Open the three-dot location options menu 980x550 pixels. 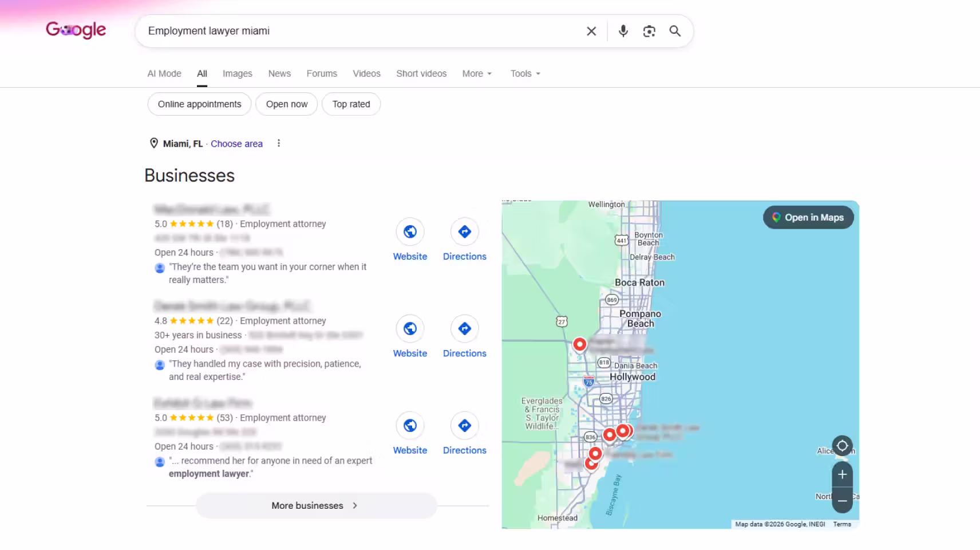(x=279, y=143)
